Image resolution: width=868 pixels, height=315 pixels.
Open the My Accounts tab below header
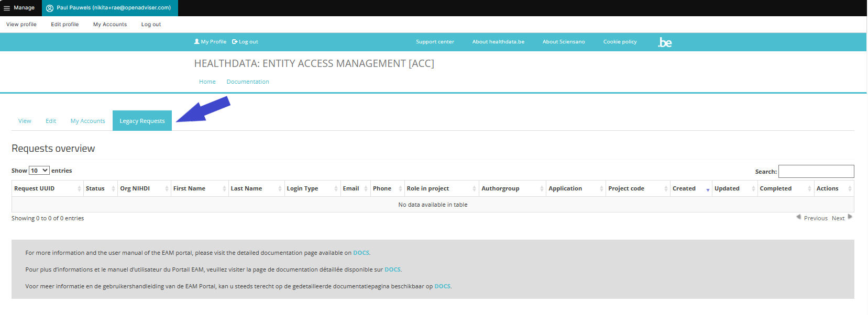coord(87,121)
